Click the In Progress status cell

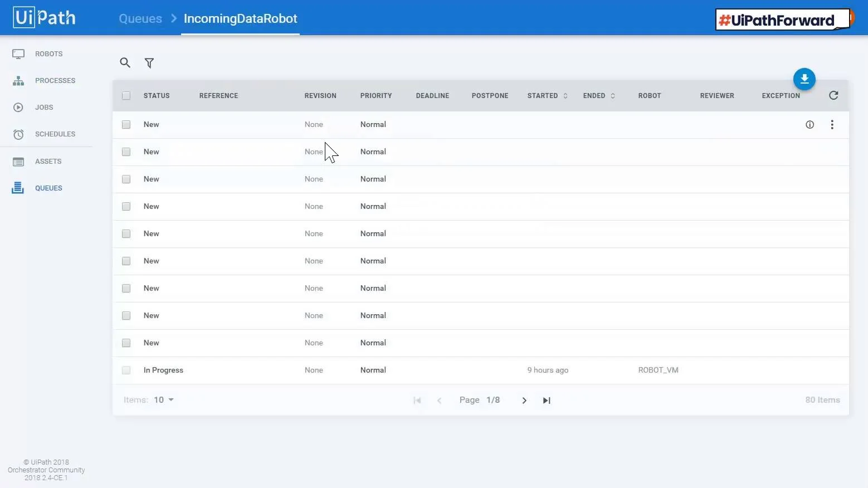(163, 370)
